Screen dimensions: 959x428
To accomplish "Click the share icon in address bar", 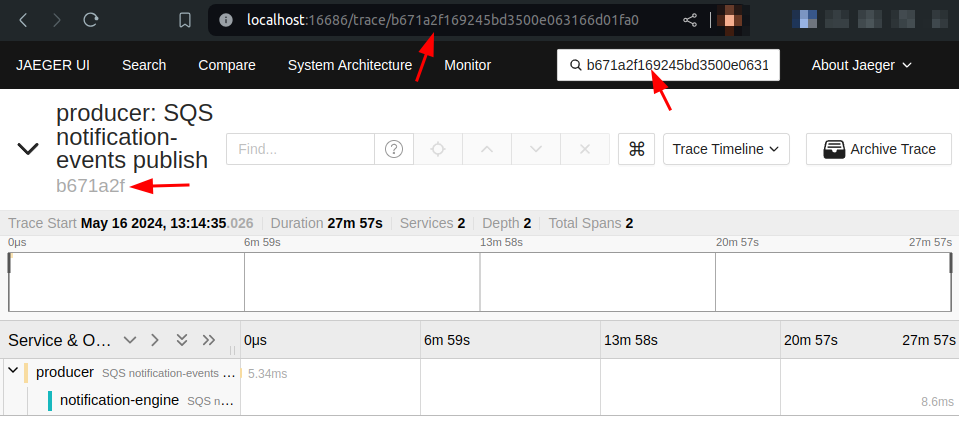I will click(x=690, y=21).
